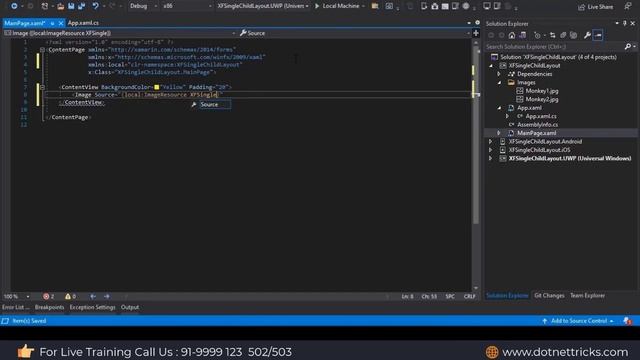This screenshot has height=360, width=640.
Task: Sync with active document in Solution Explorer
Action: [553, 36]
